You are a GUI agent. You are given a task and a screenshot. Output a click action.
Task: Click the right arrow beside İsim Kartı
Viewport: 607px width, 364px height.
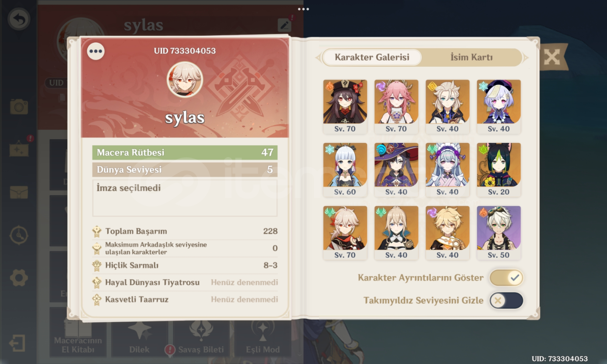[x=526, y=58]
